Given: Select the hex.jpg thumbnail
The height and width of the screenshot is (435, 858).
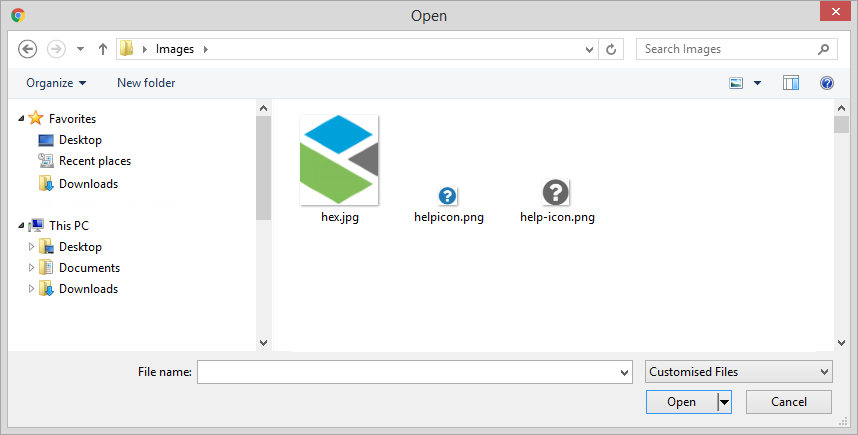Looking at the screenshot, I should pos(339,160).
